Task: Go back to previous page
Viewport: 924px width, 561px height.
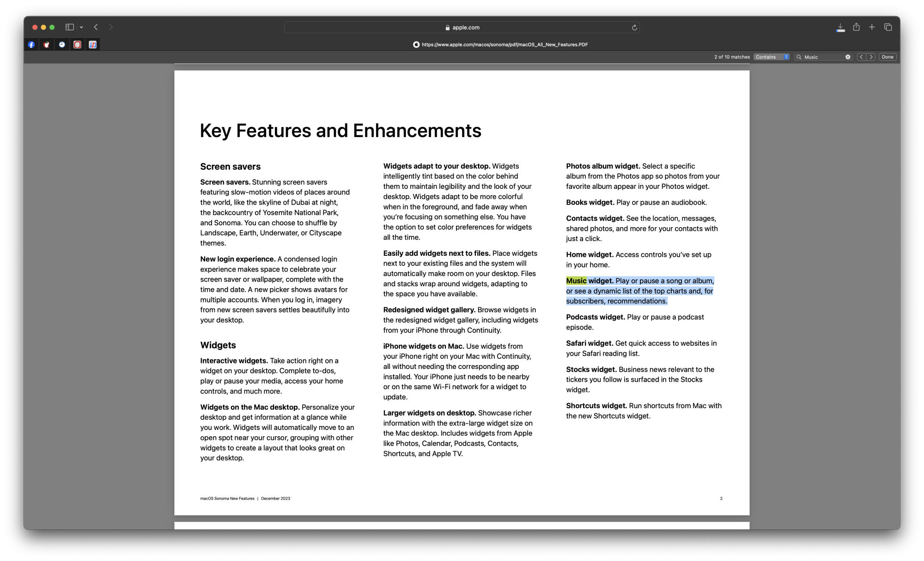Action: [96, 27]
